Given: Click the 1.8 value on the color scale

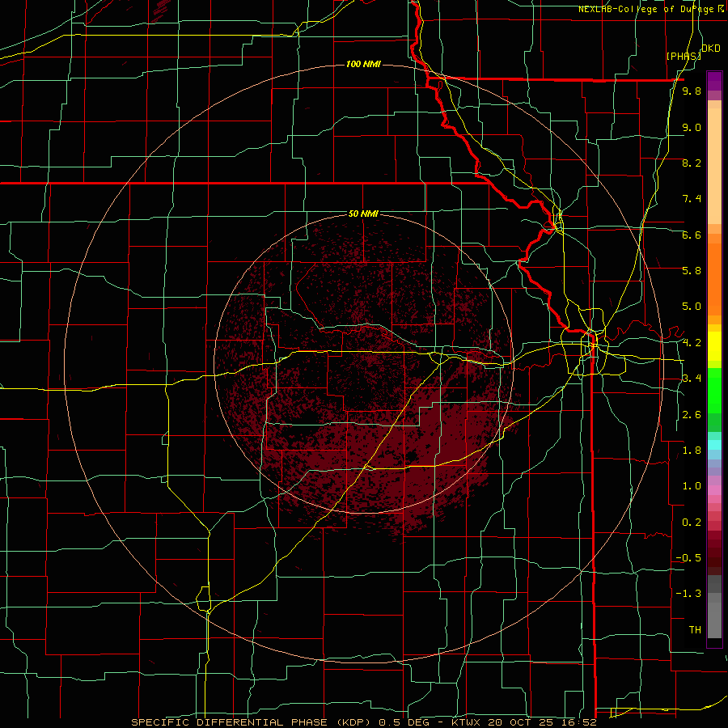Looking at the screenshot, I should [692, 451].
